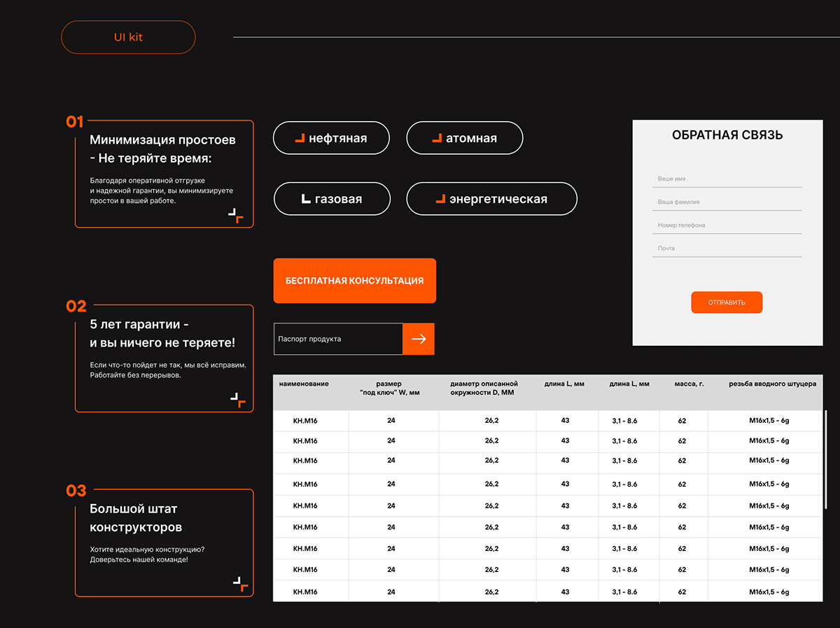The width and height of the screenshot is (840, 628).
Task: Open the UI kit pill label
Action: (x=128, y=37)
